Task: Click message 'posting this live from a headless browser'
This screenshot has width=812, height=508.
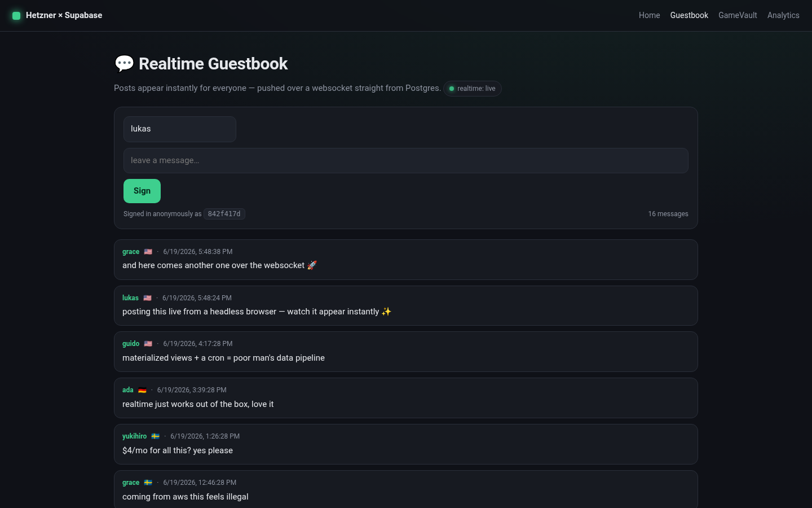Action: click(x=257, y=312)
